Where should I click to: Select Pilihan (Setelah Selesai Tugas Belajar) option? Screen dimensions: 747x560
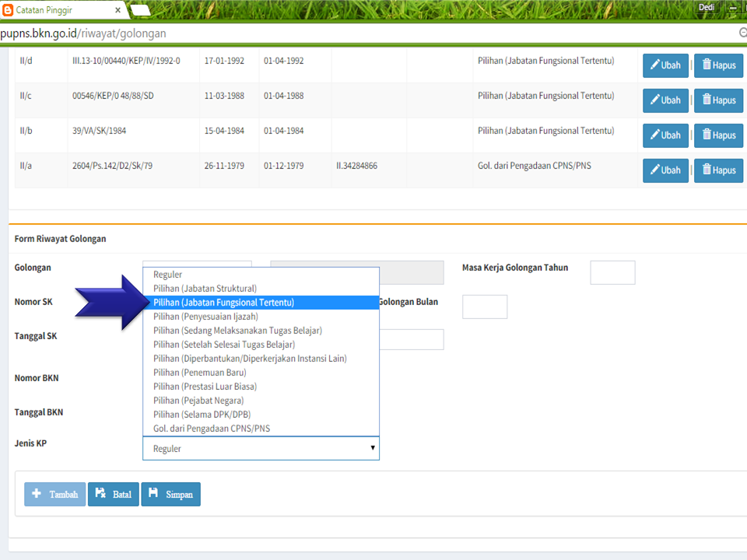(261, 345)
